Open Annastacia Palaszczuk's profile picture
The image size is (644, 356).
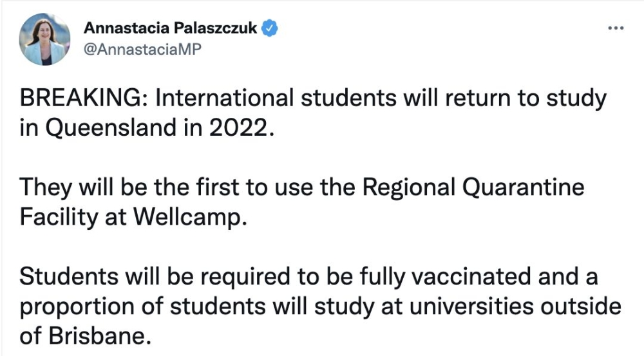[x=44, y=39]
